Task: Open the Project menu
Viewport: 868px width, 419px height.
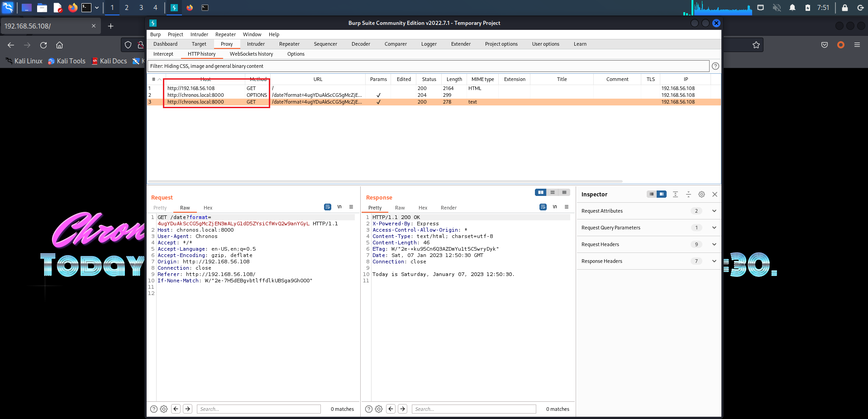Action: pos(176,34)
